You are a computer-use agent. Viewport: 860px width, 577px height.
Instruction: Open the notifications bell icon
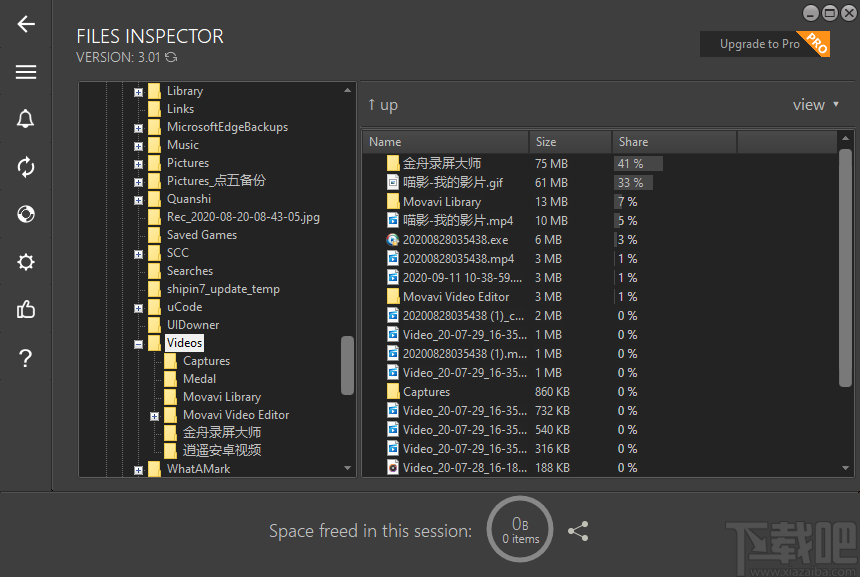(x=26, y=118)
